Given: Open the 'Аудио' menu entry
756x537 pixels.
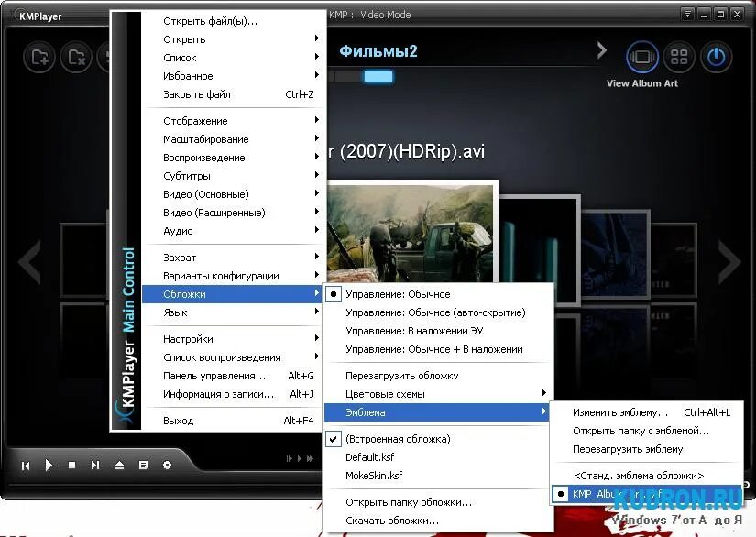Looking at the screenshot, I should 234,230.
